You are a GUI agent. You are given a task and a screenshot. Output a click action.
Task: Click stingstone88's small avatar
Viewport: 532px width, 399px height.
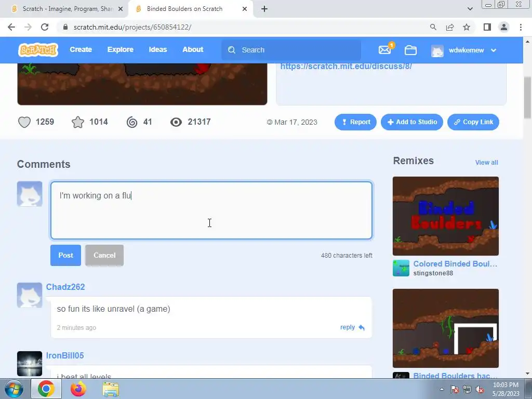[x=401, y=269]
